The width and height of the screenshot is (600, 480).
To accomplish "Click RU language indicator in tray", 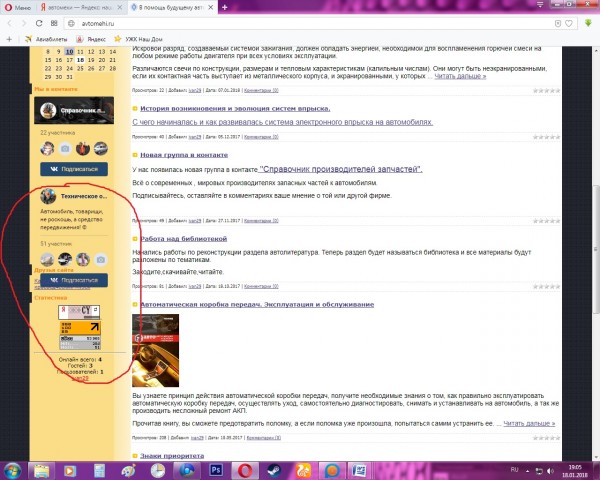I will click(x=514, y=470).
